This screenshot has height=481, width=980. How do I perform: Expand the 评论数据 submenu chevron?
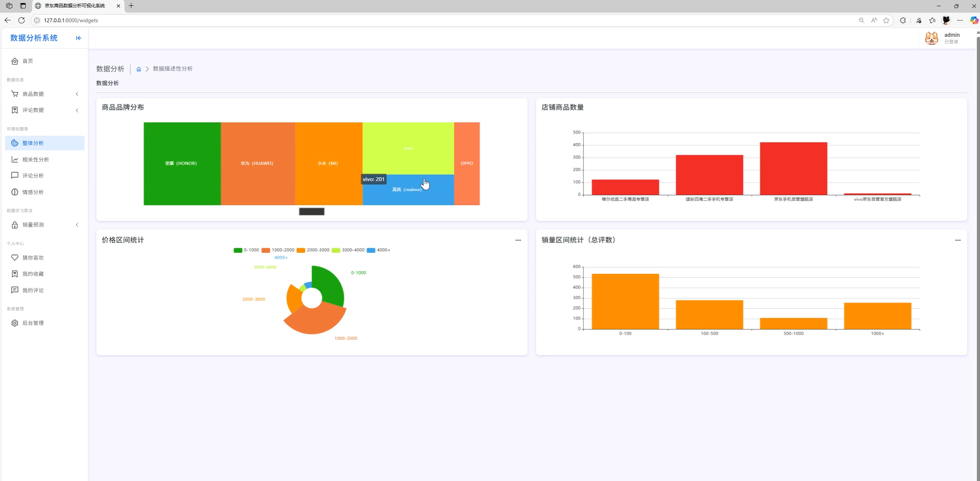tap(77, 110)
